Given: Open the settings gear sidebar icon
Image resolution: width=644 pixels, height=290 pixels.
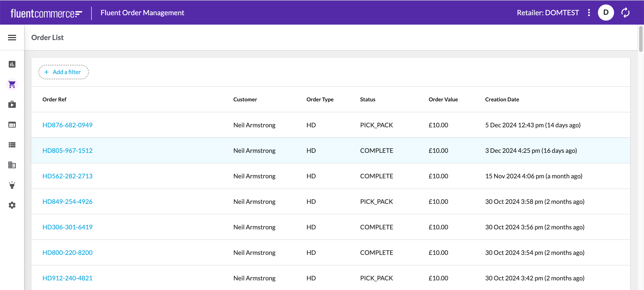Looking at the screenshot, I should [x=12, y=205].
